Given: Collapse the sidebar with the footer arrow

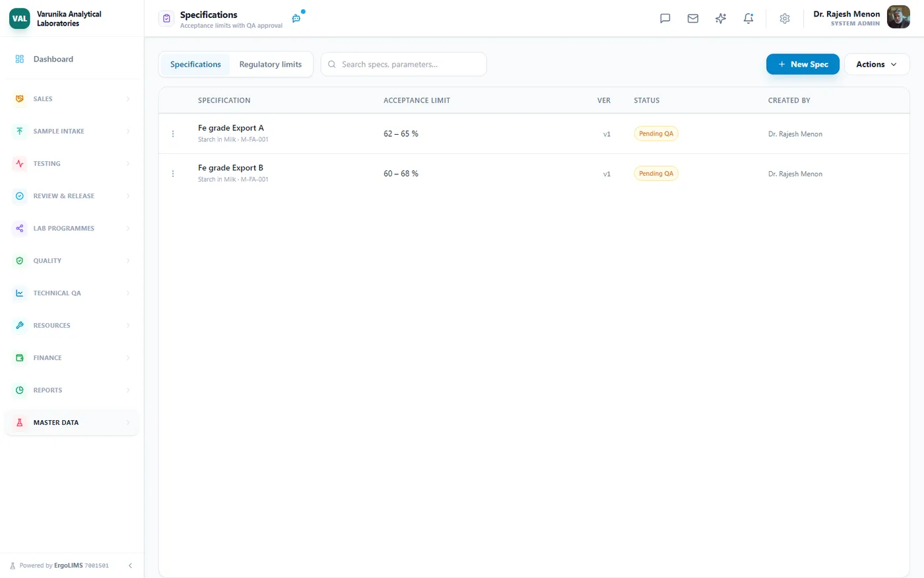Looking at the screenshot, I should [130, 565].
